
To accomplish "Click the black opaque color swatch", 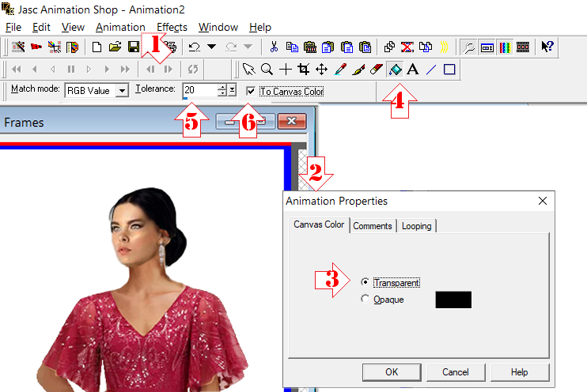I will tap(453, 300).
